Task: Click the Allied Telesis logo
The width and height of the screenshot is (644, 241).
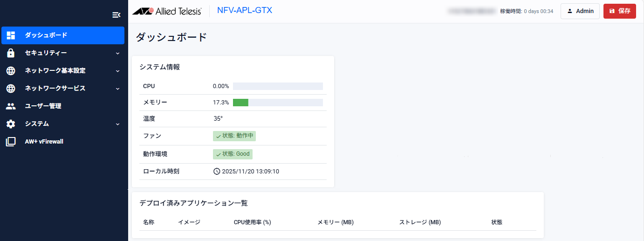Action: pyautogui.click(x=167, y=11)
